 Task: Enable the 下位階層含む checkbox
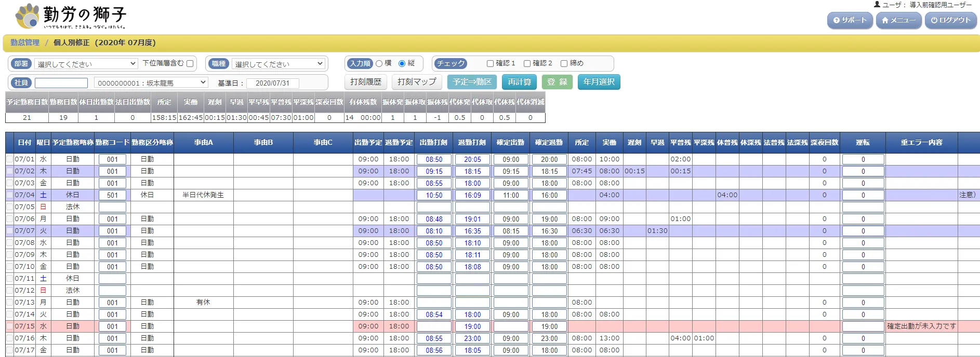(x=190, y=63)
